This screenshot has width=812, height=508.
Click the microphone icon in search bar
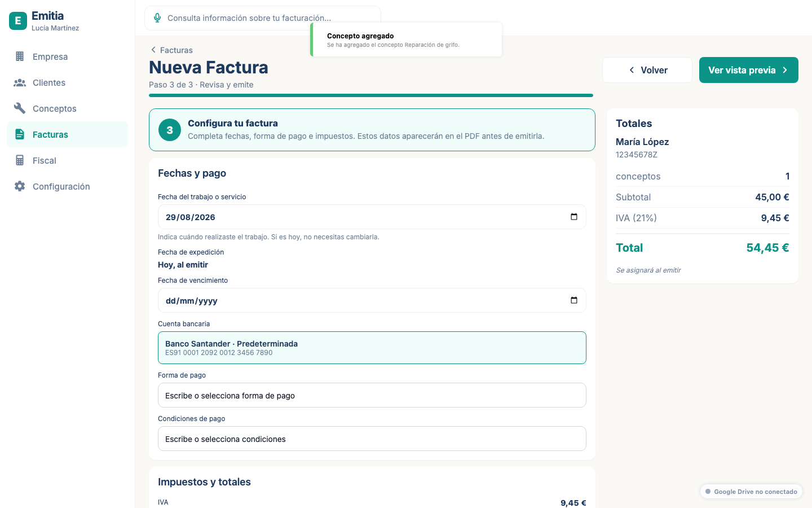pyautogui.click(x=157, y=18)
